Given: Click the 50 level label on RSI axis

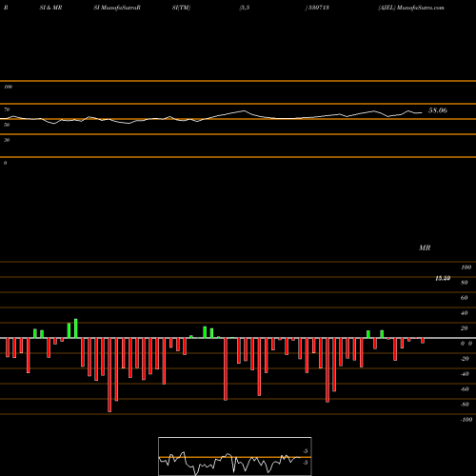Looking at the screenshot, I should pyautogui.click(x=7, y=125).
